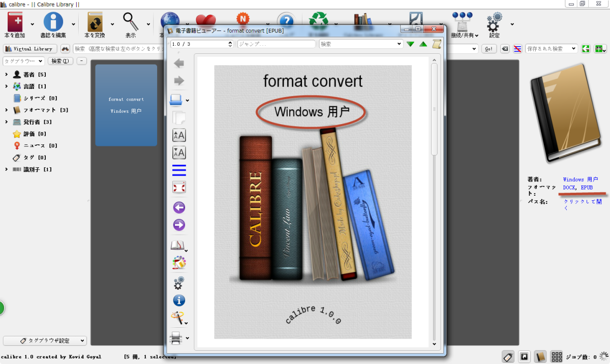Click the EPUB format link
Screen dimensions: 610x364
click(x=587, y=188)
